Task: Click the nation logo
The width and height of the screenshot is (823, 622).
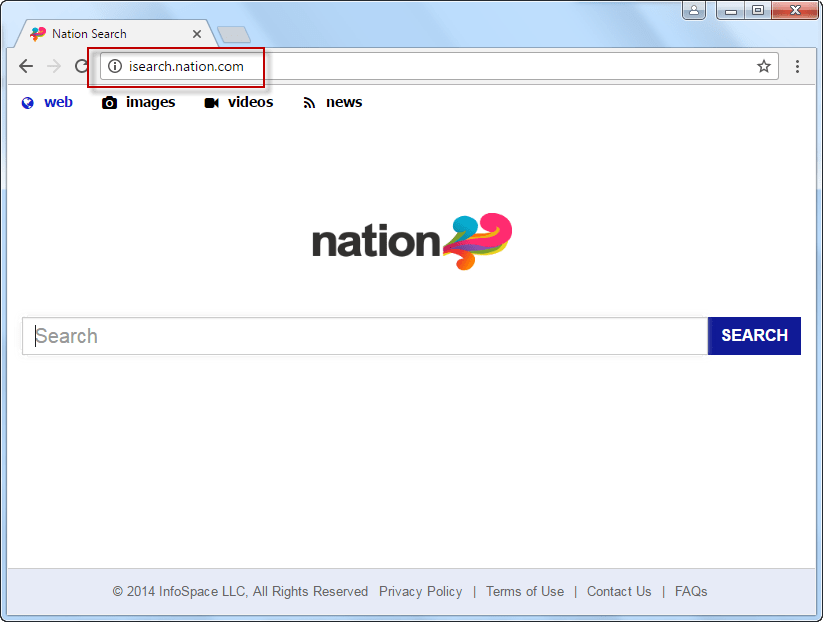Action: pos(412,242)
